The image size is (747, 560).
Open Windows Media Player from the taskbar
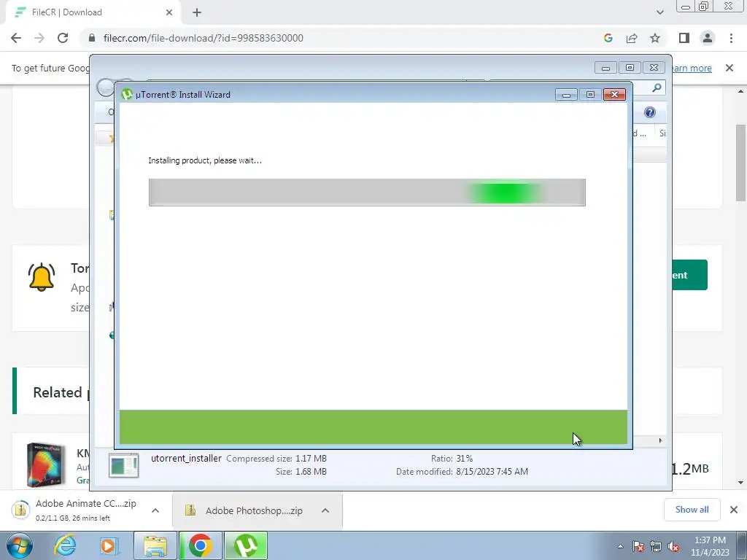109,545
